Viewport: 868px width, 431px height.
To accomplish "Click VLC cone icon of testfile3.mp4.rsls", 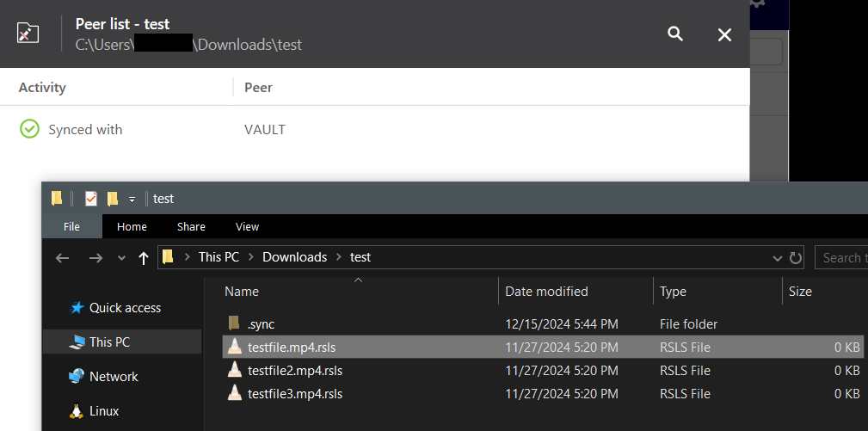I will (235, 393).
